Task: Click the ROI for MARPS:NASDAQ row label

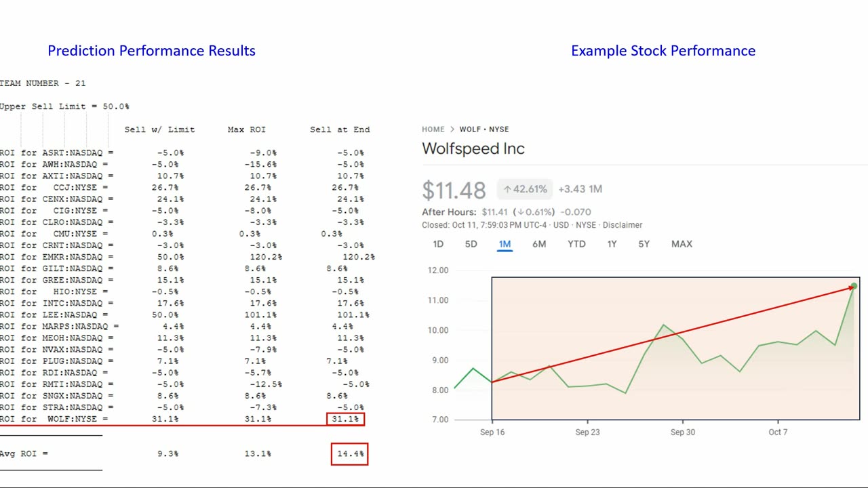Action: pos(60,326)
